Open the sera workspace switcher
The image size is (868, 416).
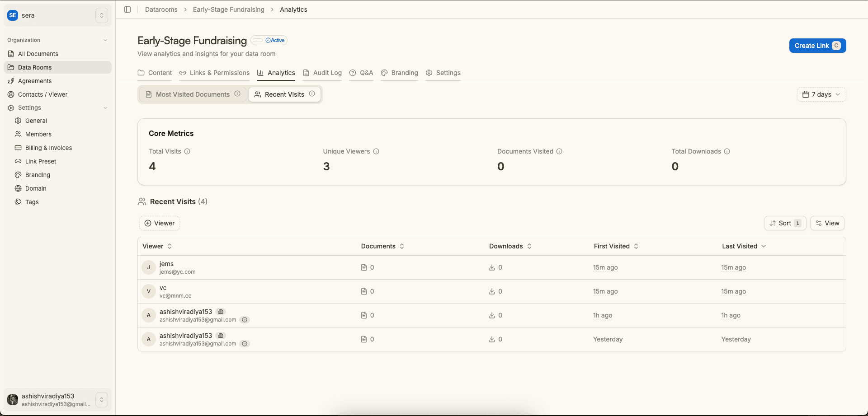point(102,15)
